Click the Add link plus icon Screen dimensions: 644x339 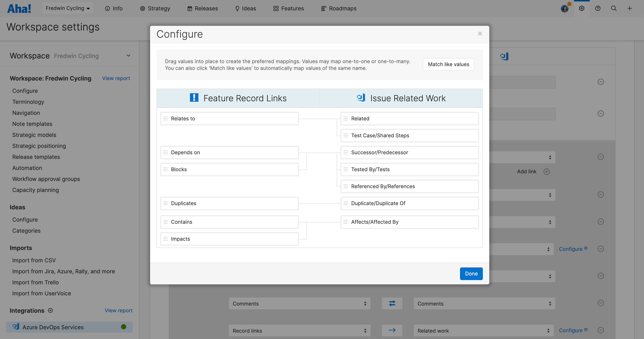click(547, 171)
